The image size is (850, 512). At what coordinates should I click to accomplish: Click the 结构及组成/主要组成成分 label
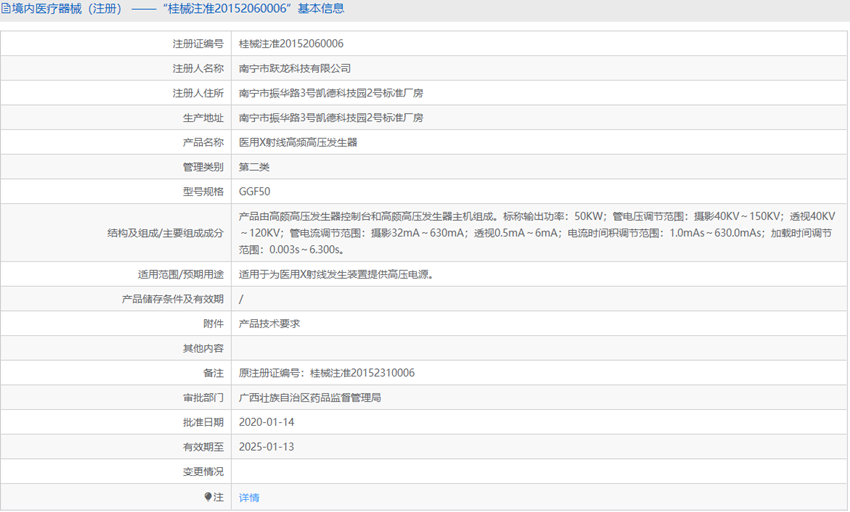click(x=165, y=233)
